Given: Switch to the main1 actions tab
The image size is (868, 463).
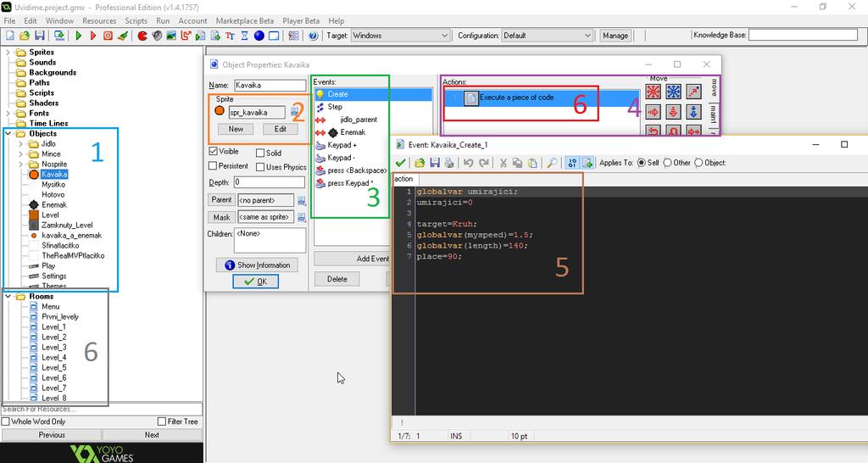Looking at the screenshot, I should tap(714, 114).
